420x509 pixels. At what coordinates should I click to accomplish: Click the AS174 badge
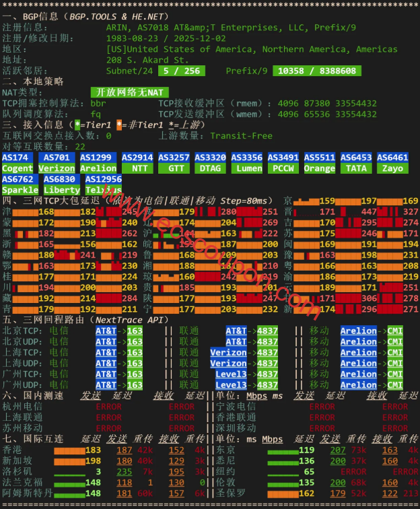[17, 158]
